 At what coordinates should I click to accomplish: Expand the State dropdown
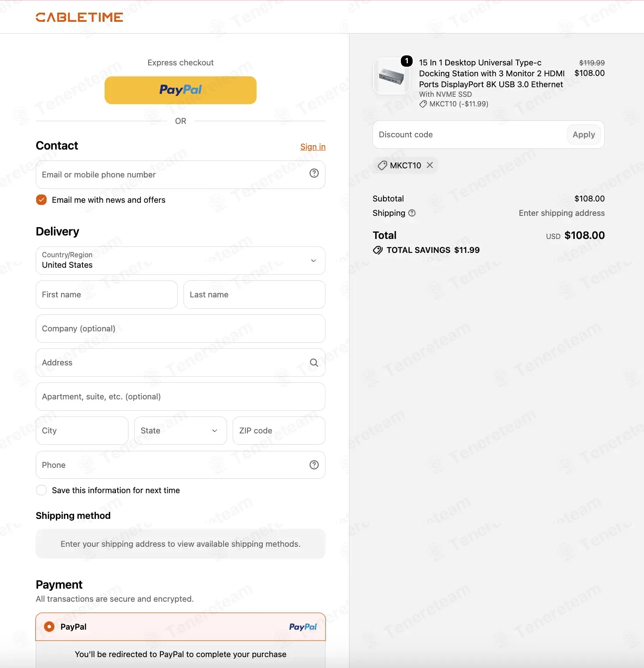180,430
